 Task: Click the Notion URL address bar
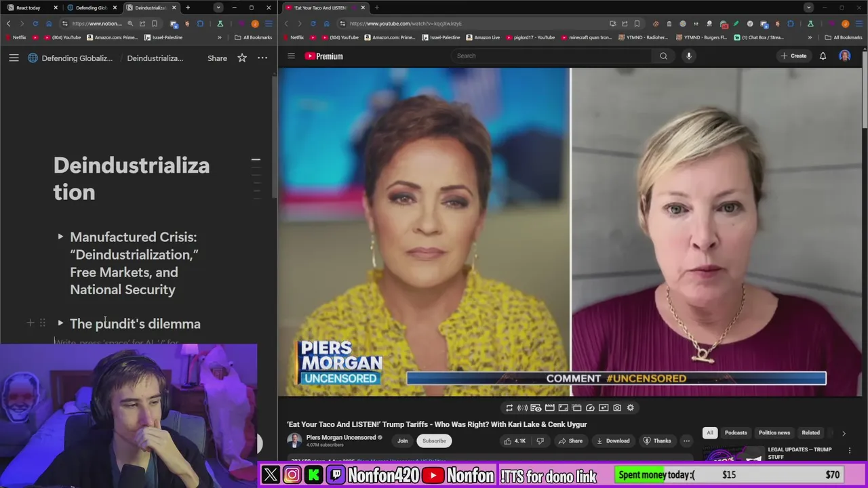97,24
